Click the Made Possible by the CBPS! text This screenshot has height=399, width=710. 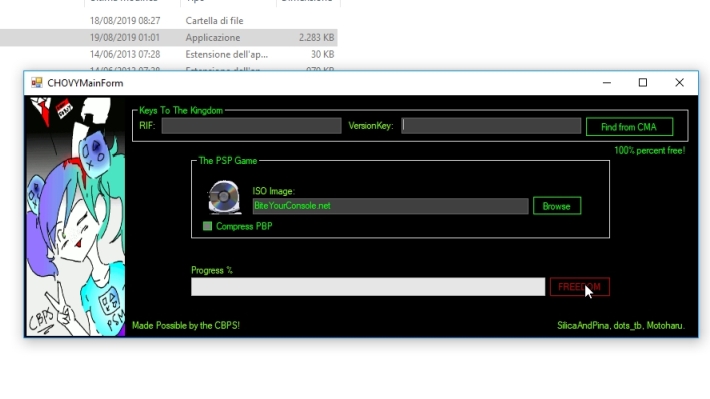(x=186, y=325)
